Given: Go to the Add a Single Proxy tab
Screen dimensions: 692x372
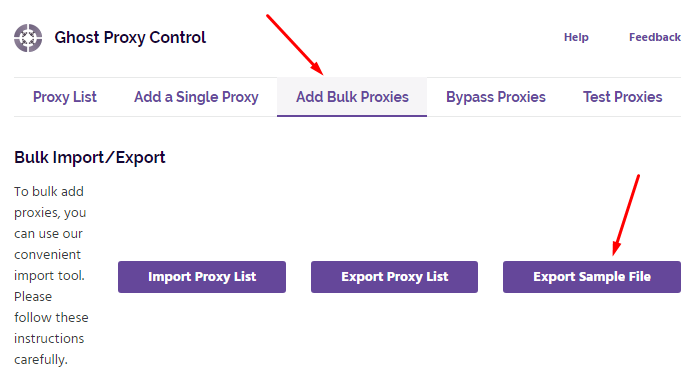Looking at the screenshot, I should click(x=196, y=97).
